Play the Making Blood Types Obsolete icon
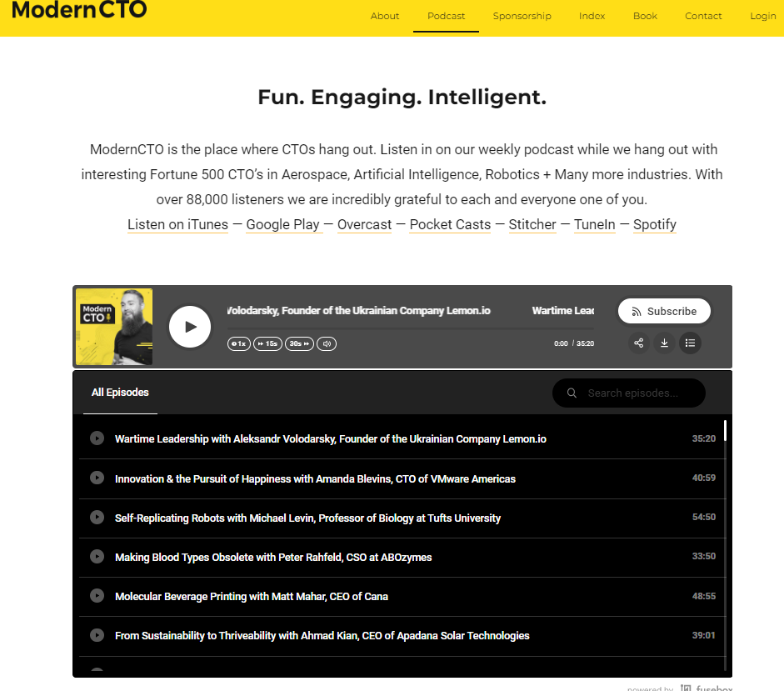Screen dimensions: 784x691 [x=97, y=556]
